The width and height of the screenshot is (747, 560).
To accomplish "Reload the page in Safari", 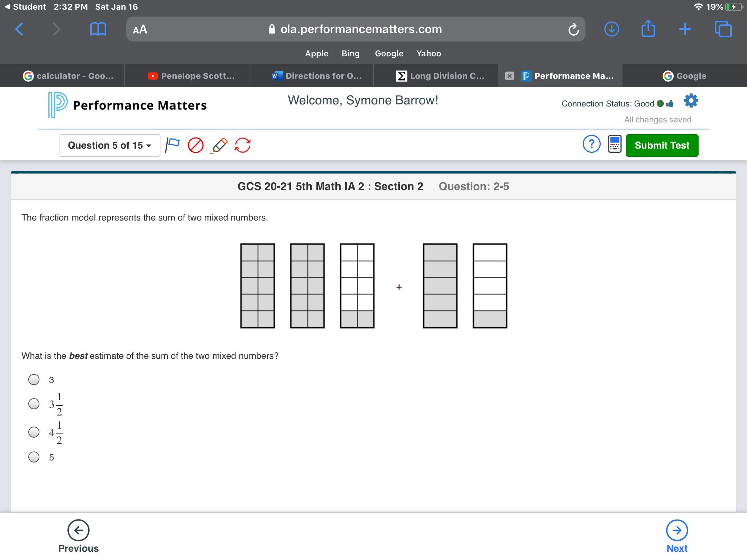I will (x=573, y=29).
